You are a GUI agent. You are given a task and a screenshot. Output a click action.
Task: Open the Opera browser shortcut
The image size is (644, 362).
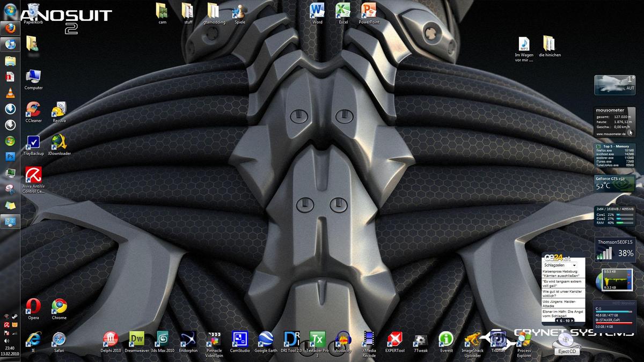[33, 307]
